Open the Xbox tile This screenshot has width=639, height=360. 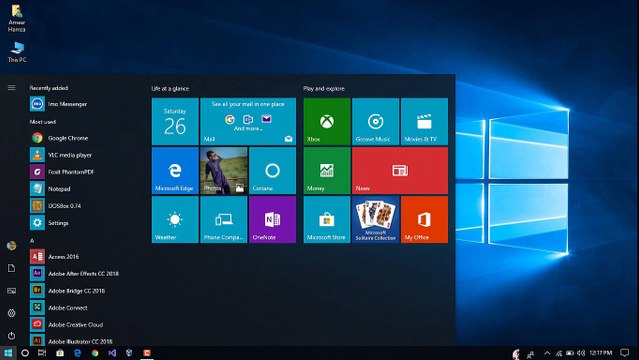[x=327, y=121]
